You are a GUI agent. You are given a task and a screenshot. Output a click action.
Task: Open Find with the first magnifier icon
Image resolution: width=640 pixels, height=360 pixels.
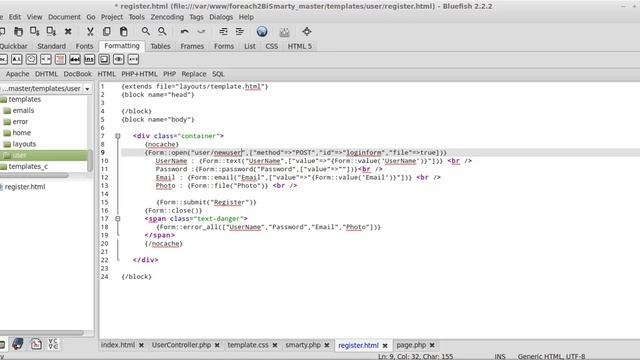click(x=145, y=31)
